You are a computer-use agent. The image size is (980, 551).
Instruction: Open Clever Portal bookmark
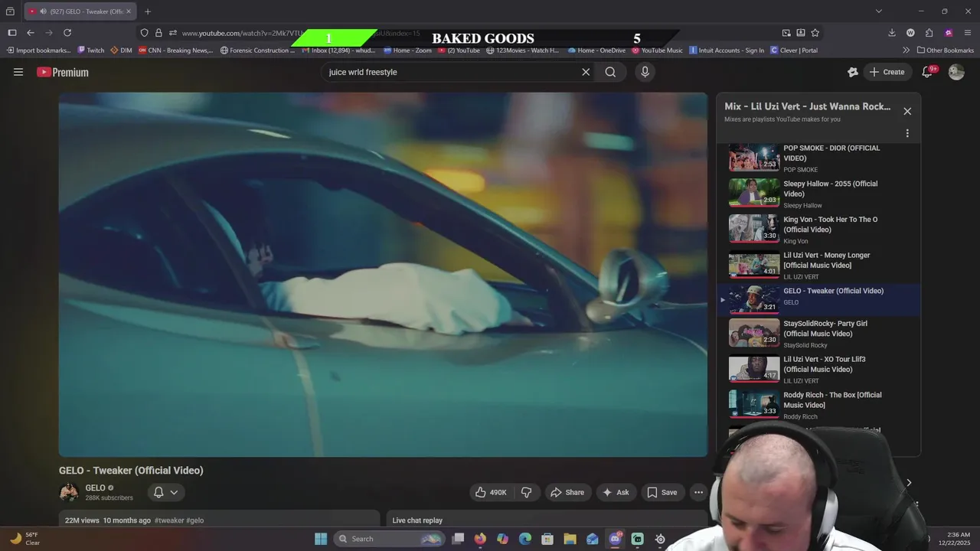tap(794, 51)
